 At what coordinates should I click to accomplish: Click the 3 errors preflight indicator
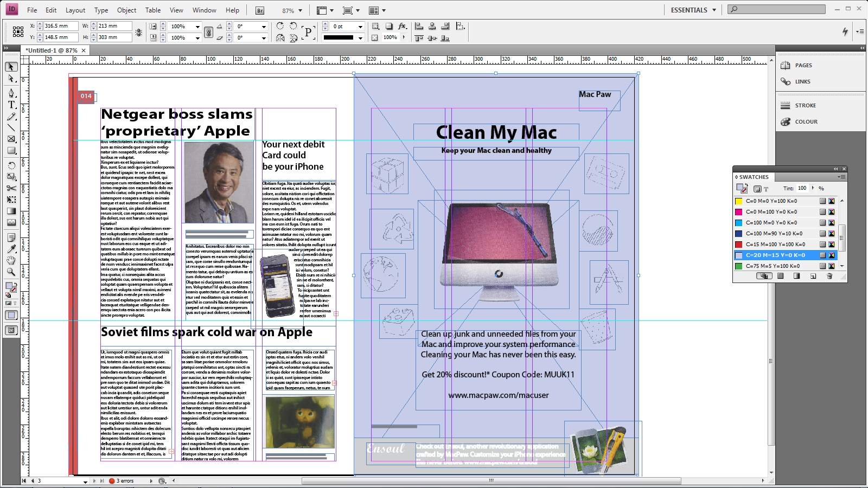click(124, 480)
